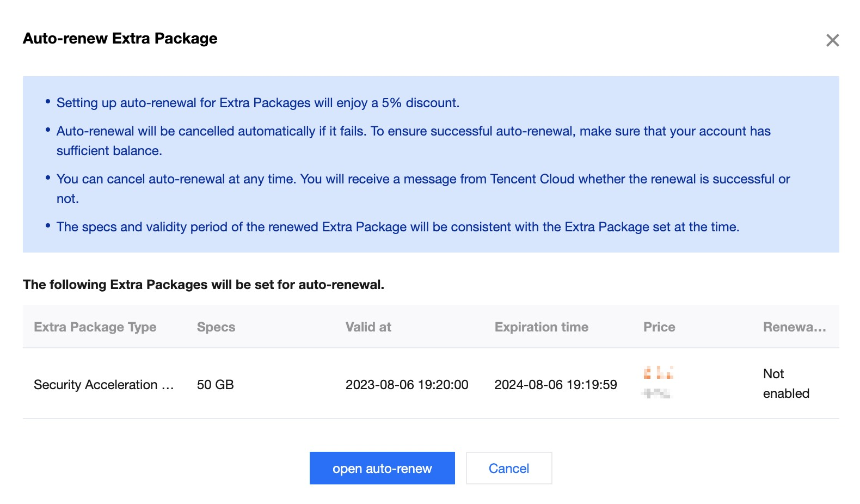Click the Expiration time column header
This screenshot has width=860, height=504.
pyautogui.click(x=541, y=327)
